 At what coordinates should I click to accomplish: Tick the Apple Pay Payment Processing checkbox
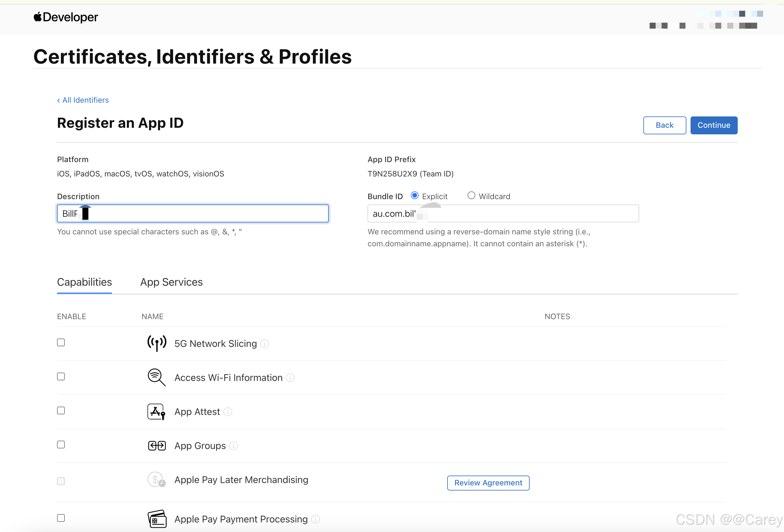point(61,517)
